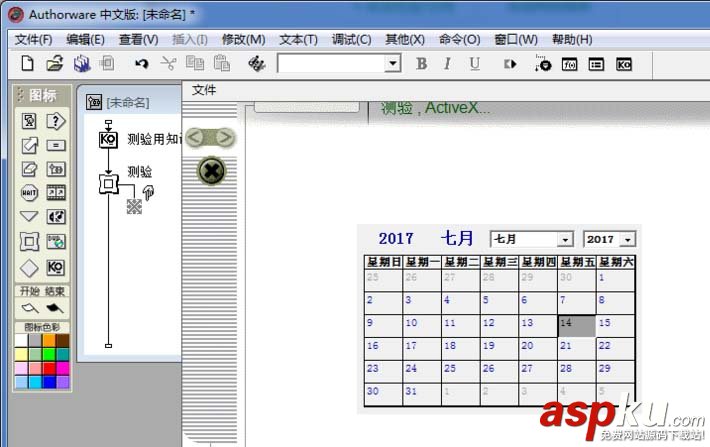Choose the dark blue icon color swatch

(49, 382)
